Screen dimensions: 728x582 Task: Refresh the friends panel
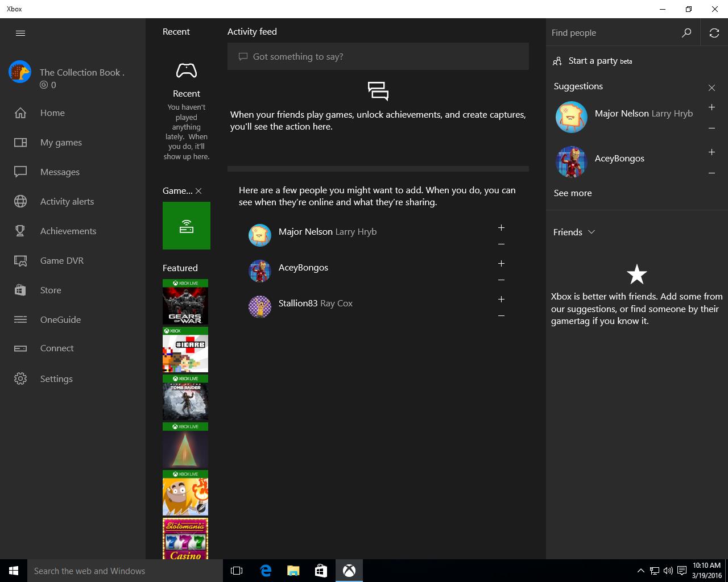coord(714,33)
